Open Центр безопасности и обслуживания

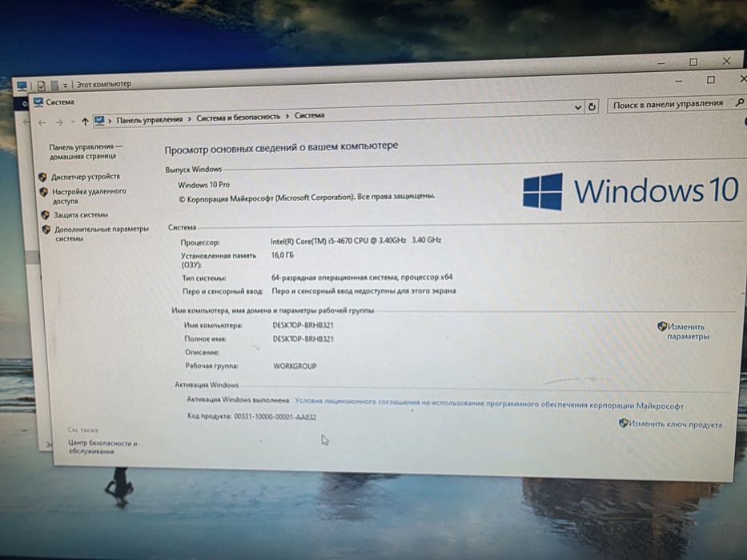click(103, 447)
